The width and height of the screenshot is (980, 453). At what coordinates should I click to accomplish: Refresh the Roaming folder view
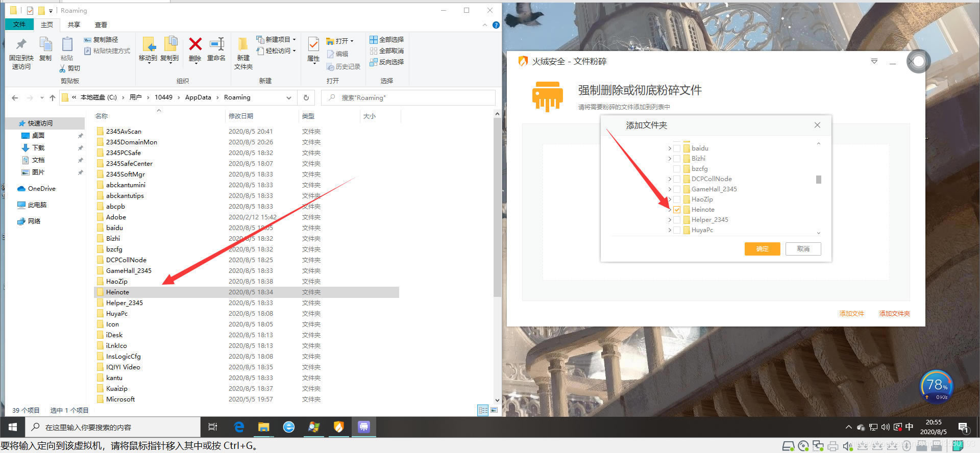(306, 97)
